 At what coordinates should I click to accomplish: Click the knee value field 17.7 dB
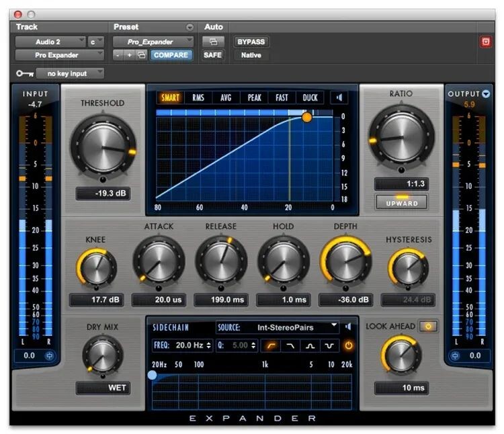[x=96, y=300]
